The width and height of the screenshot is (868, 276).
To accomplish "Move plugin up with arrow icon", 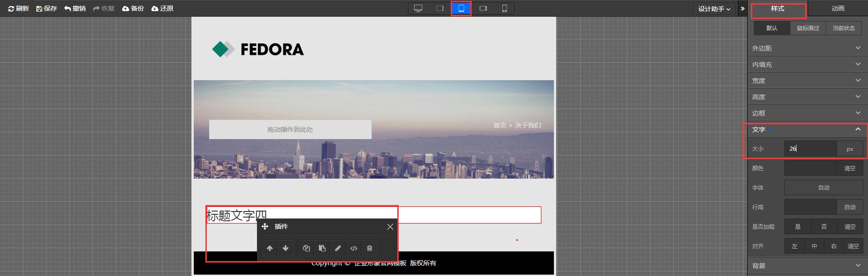I will tap(270, 248).
